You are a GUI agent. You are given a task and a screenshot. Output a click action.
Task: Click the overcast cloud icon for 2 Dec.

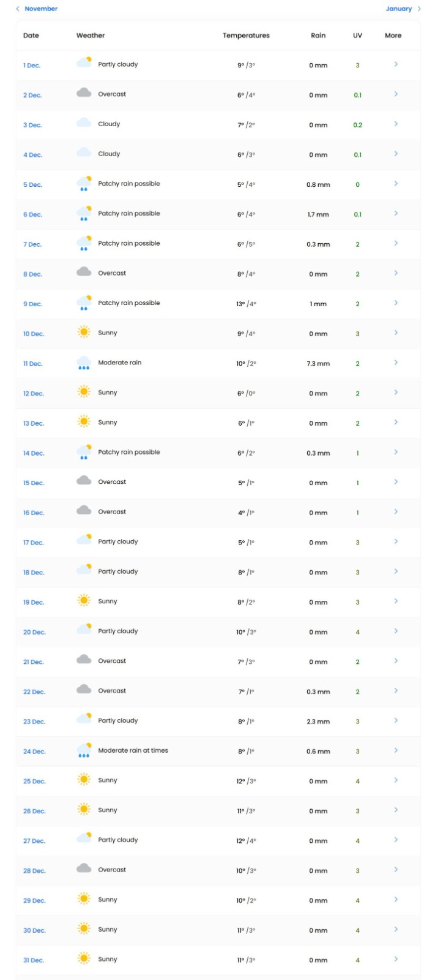[84, 93]
